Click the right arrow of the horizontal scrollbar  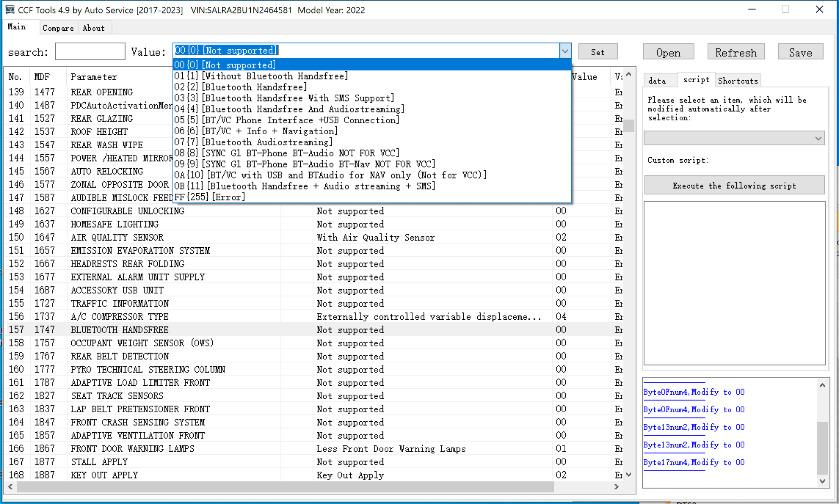(x=616, y=487)
